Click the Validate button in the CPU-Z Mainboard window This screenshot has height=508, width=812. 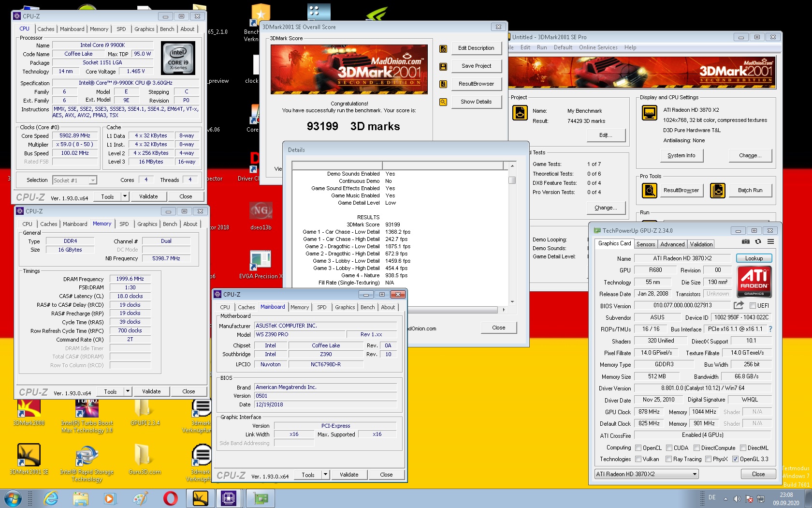pyautogui.click(x=349, y=475)
